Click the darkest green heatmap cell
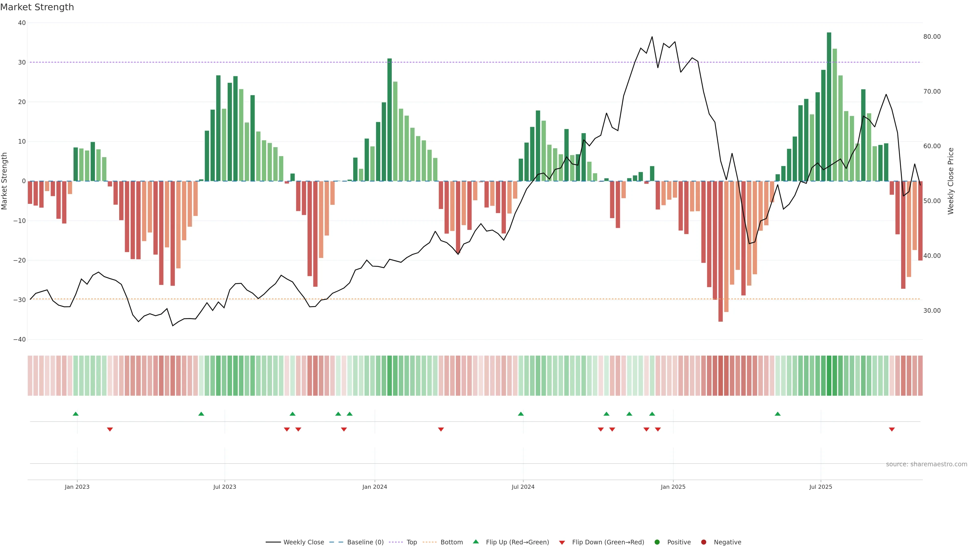This screenshot has height=551, width=980. point(829,376)
